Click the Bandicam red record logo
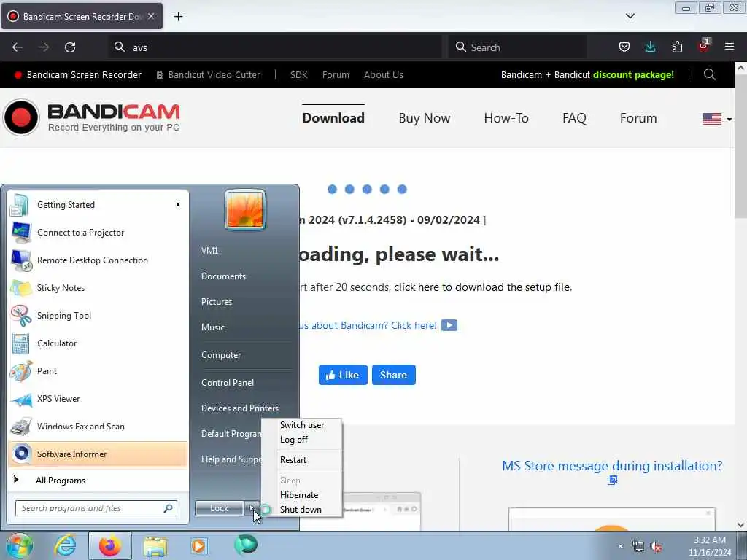Image resolution: width=747 pixels, height=560 pixels. click(x=21, y=117)
